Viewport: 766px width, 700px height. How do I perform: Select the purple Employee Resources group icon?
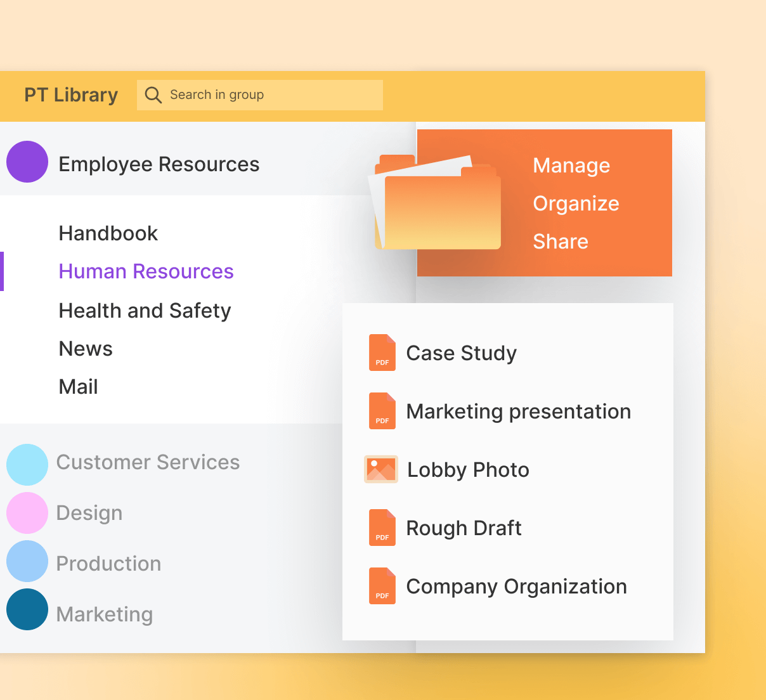click(27, 162)
